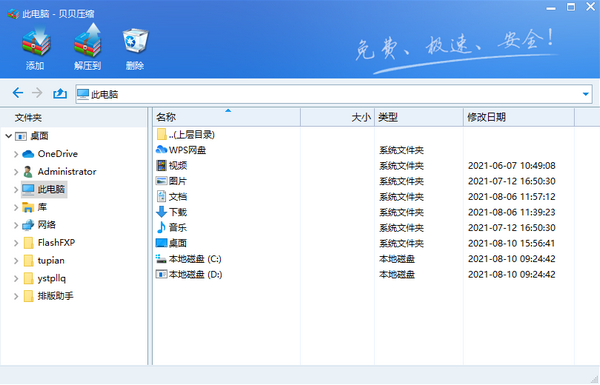Expand the OneDrive tree node
Screen dimensions: 600x385
coord(16,154)
